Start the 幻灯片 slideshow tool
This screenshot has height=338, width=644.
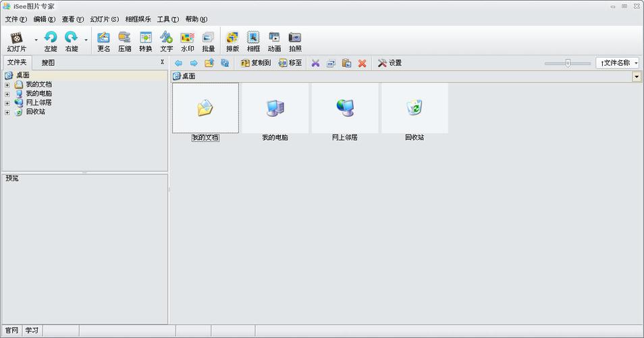click(x=16, y=42)
